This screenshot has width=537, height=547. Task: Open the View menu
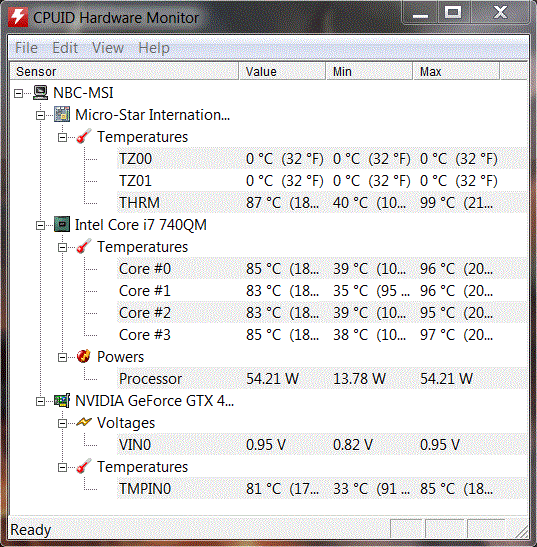point(108,48)
